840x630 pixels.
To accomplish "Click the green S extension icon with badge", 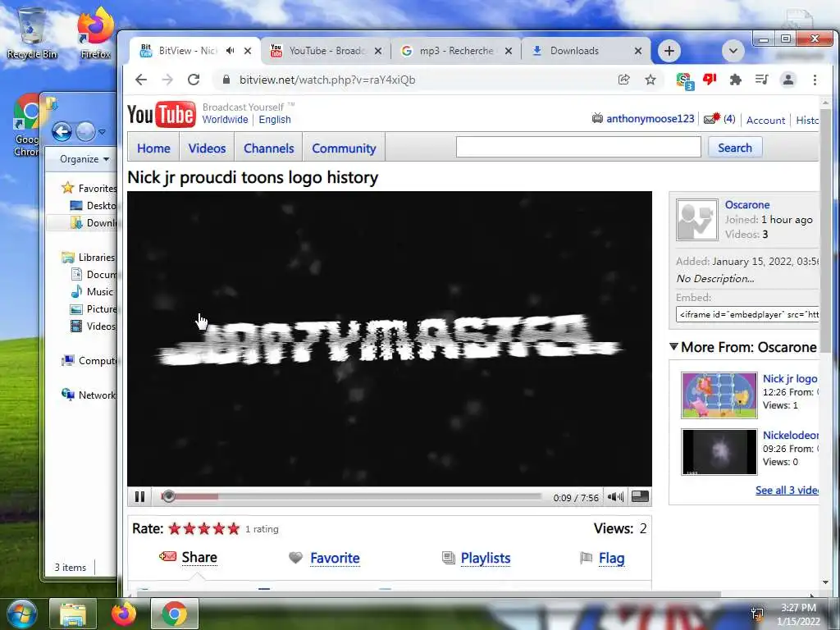I will 684,81.
